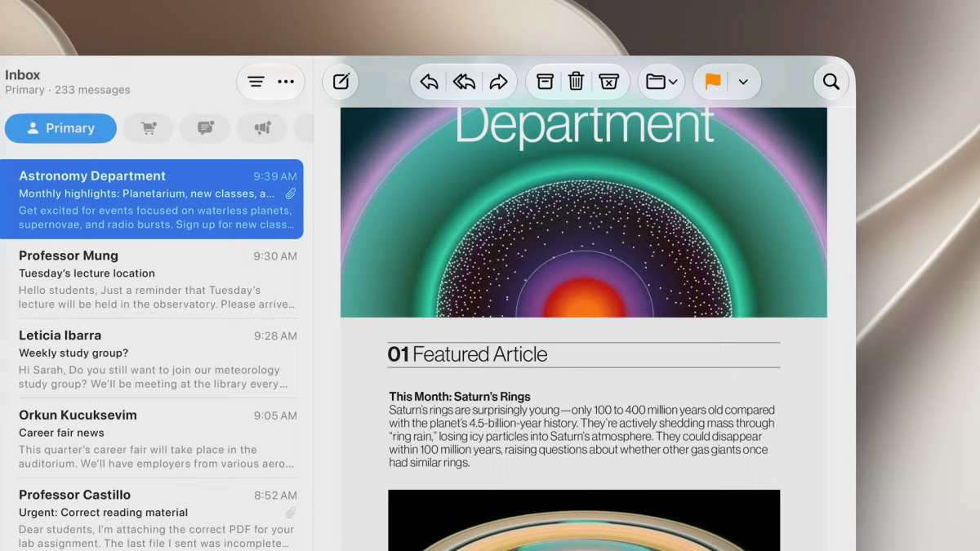Reply to the message
The width and height of the screenshot is (980, 551).
tap(429, 82)
